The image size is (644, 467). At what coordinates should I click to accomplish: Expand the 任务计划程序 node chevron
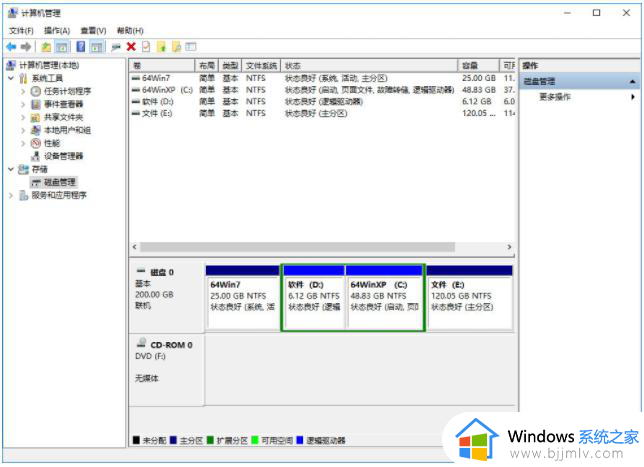point(23,91)
